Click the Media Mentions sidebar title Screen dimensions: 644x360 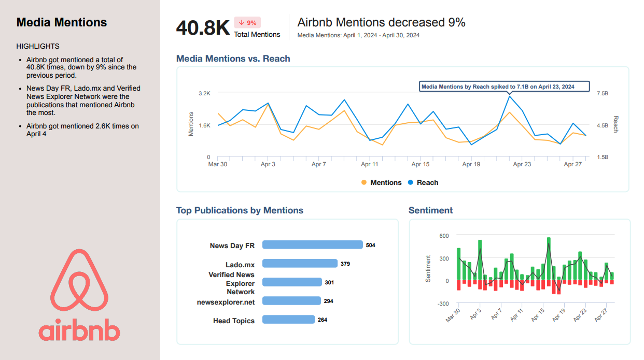[62, 22]
